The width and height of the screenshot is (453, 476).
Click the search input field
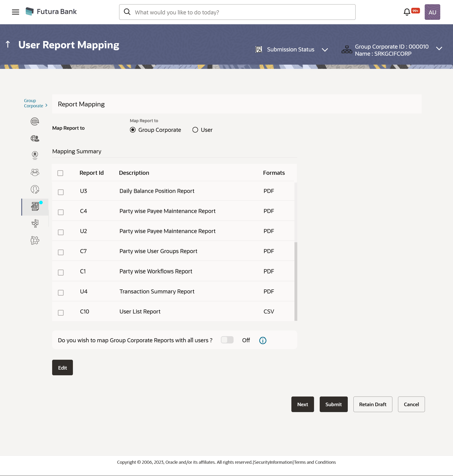(237, 12)
